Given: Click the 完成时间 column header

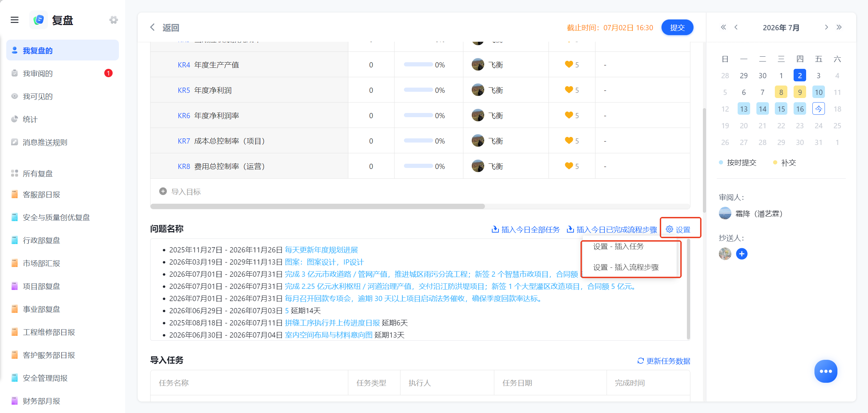Looking at the screenshot, I should click(x=630, y=383).
